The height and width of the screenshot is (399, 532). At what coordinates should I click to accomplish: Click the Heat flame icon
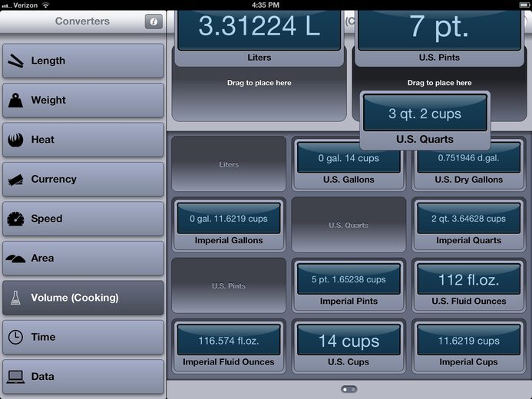[x=15, y=140]
